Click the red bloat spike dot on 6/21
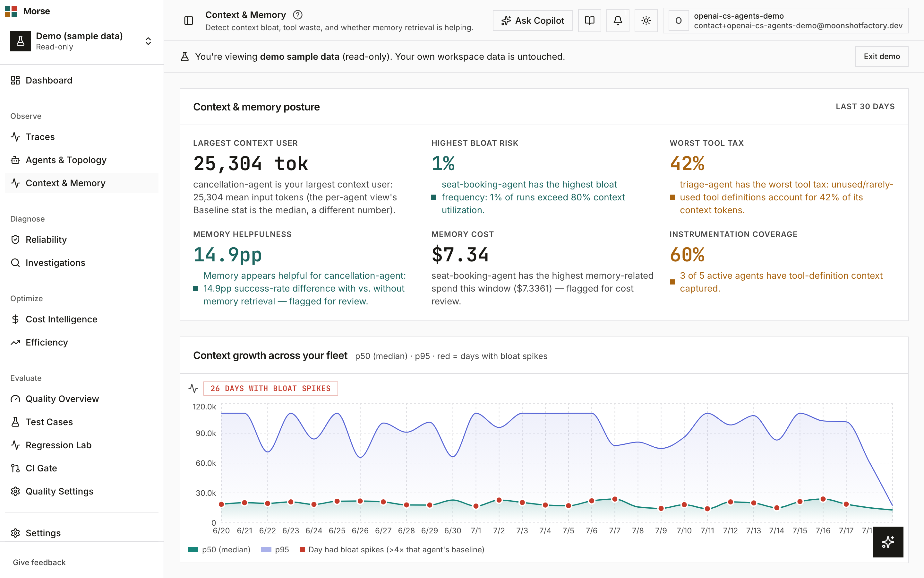The width and height of the screenshot is (924, 578). (244, 503)
